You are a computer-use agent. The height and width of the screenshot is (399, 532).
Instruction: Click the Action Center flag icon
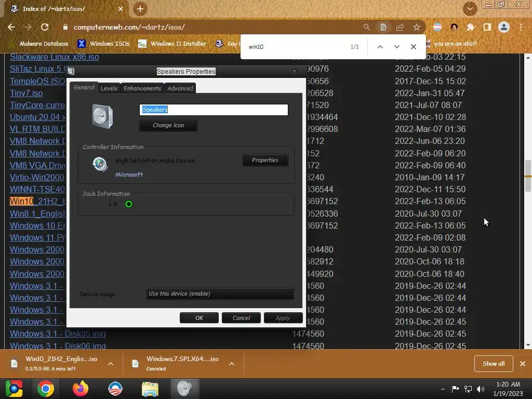pyautogui.click(x=455, y=389)
